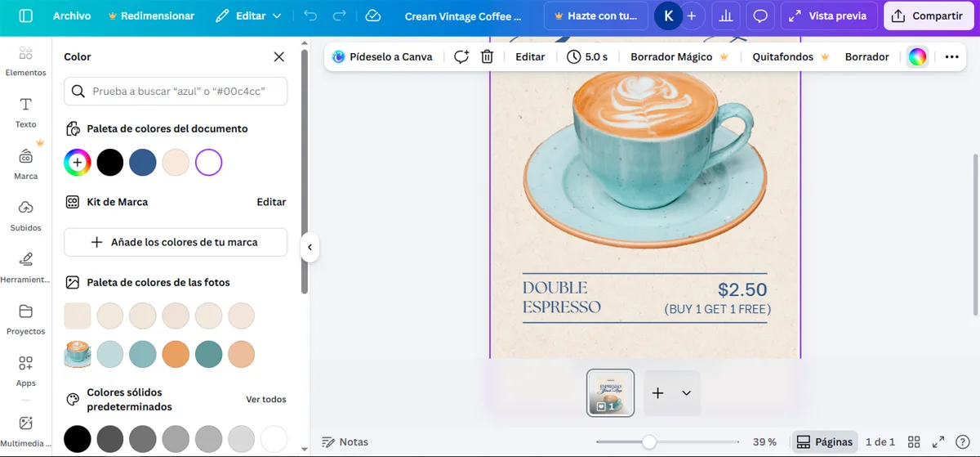Image resolution: width=980 pixels, height=457 pixels.
Task: Click Editar in the floating toolbar
Action: 530,56
